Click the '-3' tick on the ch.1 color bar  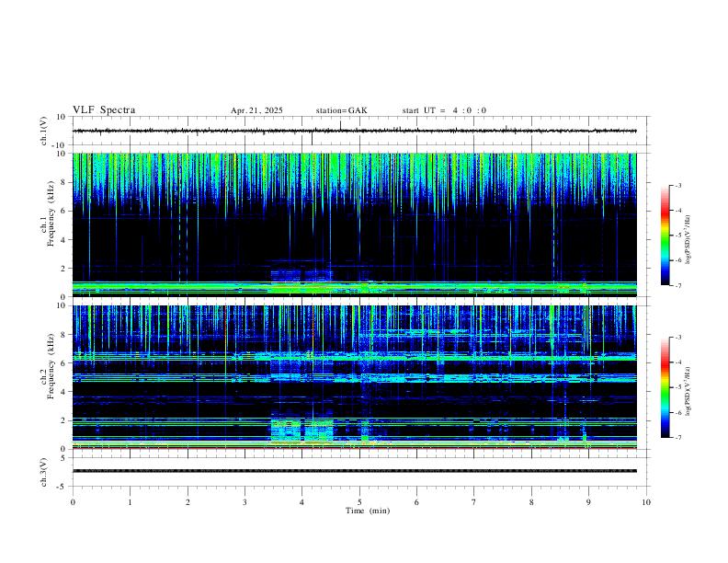[x=677, y=185]
